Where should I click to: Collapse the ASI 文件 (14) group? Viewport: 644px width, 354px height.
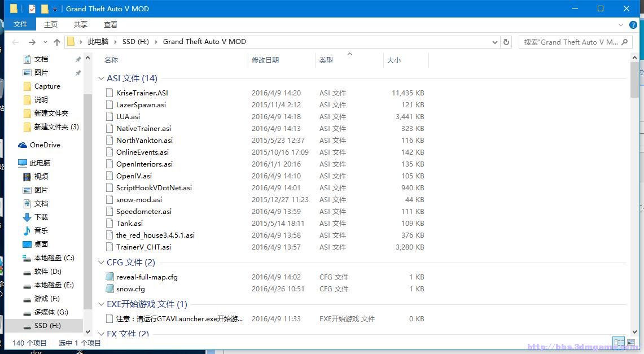[101, 78]
